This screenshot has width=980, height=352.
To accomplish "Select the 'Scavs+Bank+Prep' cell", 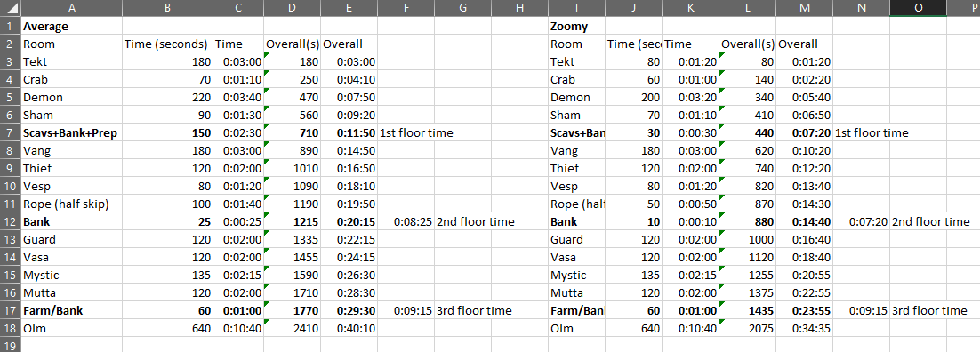I will click(72, 133).
